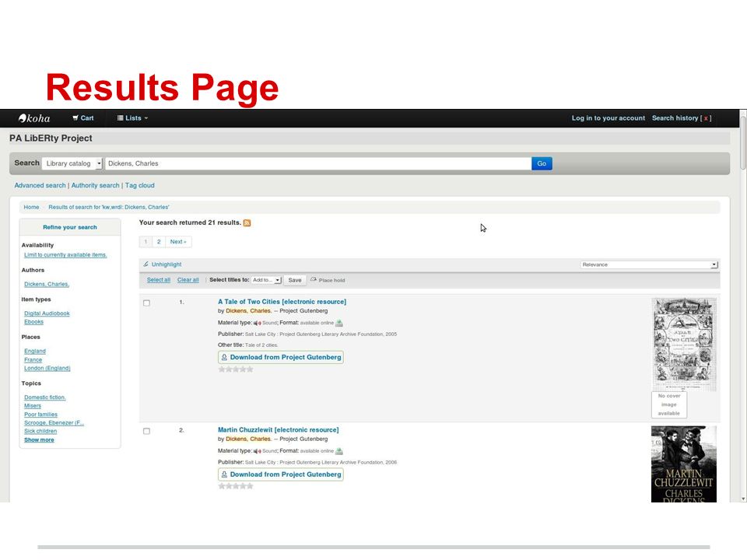
Task: Click the A Tale of Two Cities cover
Action: click(x=684, y=345)
